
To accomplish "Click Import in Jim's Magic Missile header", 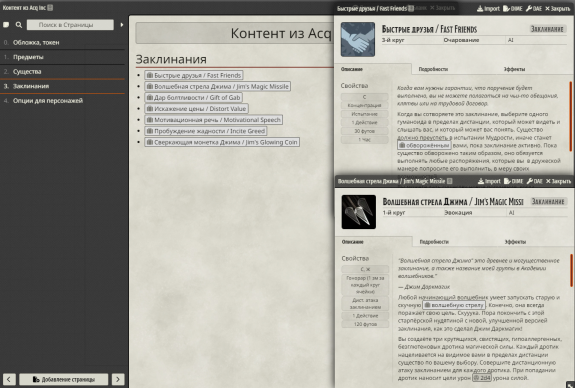I will click(489, 181).
